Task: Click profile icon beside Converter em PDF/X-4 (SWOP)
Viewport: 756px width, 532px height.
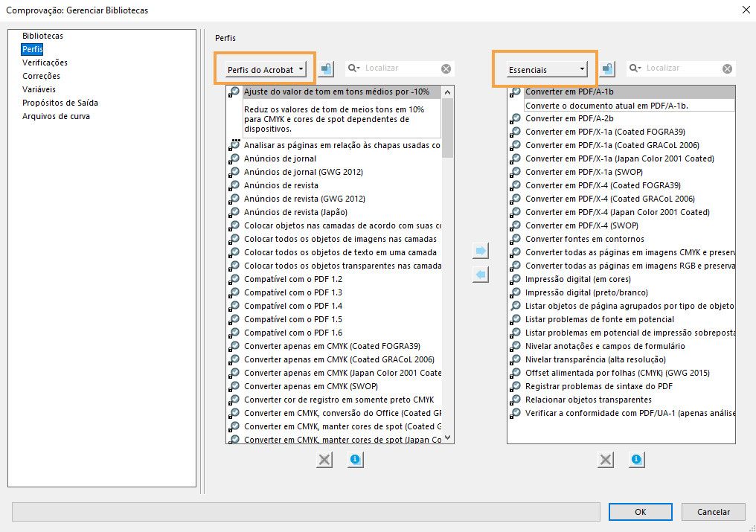Action: click(516, 225)
